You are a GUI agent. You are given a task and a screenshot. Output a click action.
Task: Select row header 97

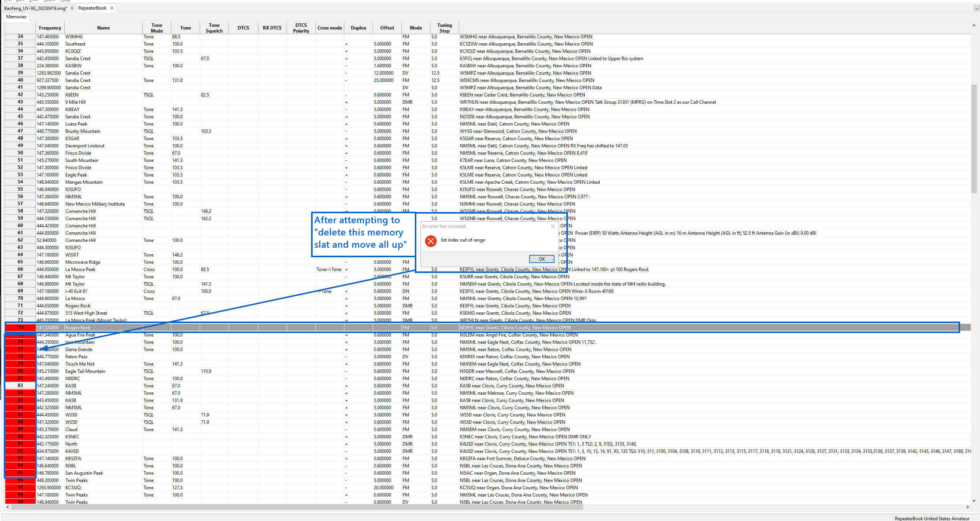pyautogui.click(x=20, y=488)
